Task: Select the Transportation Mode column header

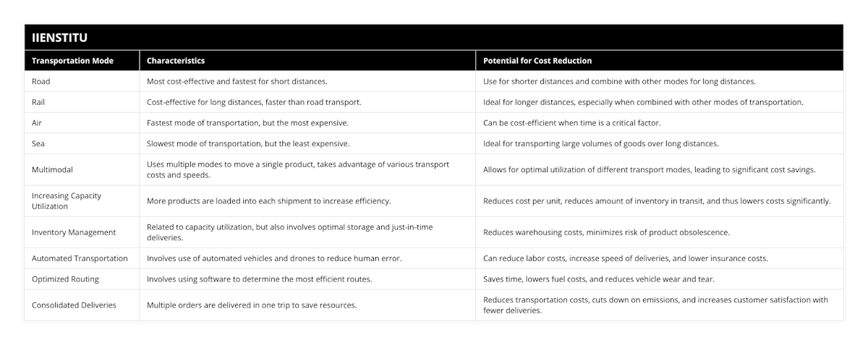Action: [73, 61]
